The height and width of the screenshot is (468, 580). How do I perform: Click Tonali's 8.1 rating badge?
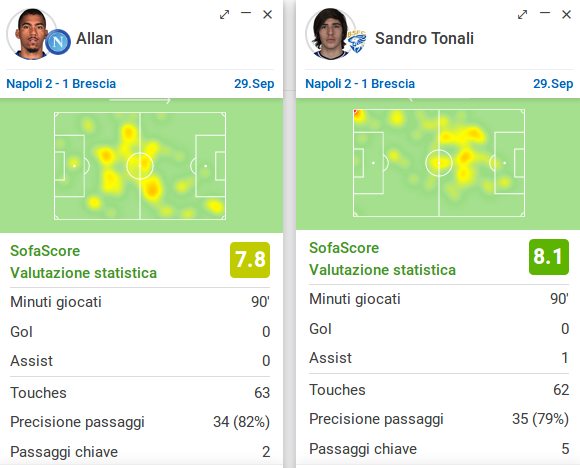tap(549, 257)
